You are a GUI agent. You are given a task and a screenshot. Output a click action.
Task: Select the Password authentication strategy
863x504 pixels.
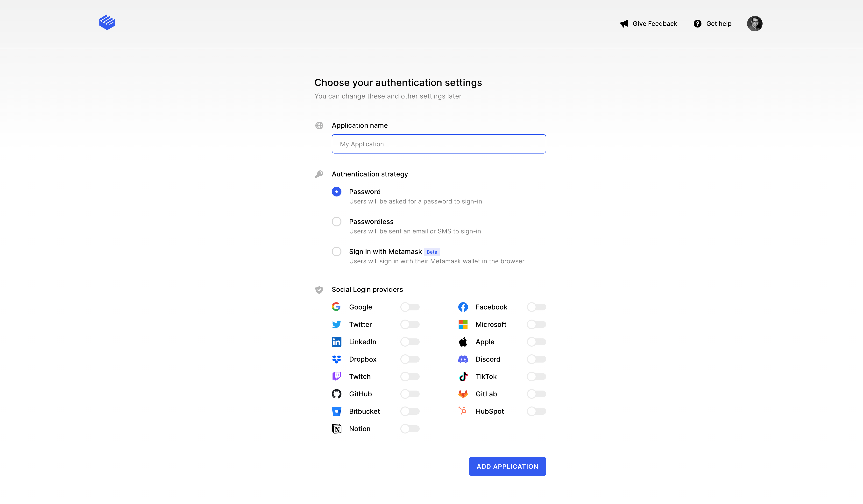coord(336,192)
